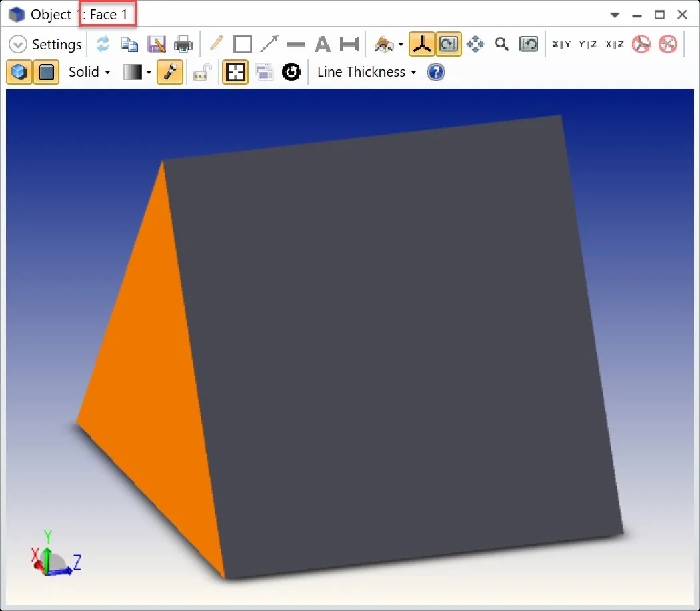Toggle the flashlight lighting button
Viewport: 700px width, 611px height.
[x=171, y=72]
